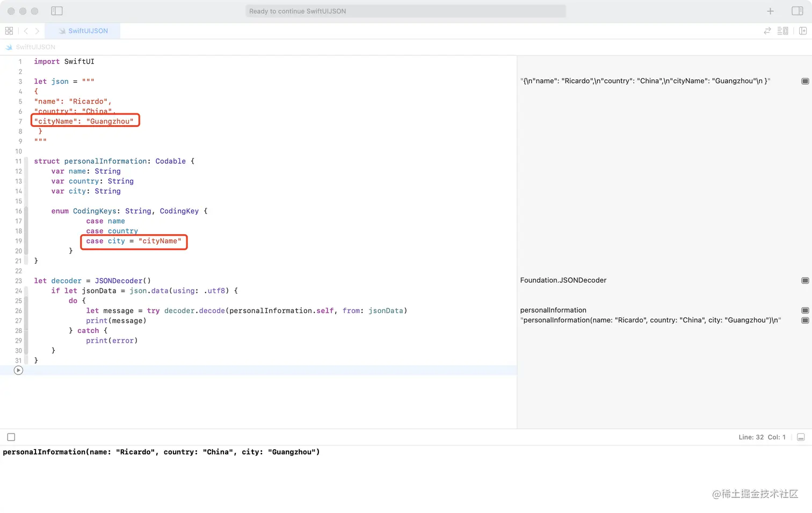Click the json string result in results sidebar
Viewport: 812px width, 513px height.
click(645, 81)
